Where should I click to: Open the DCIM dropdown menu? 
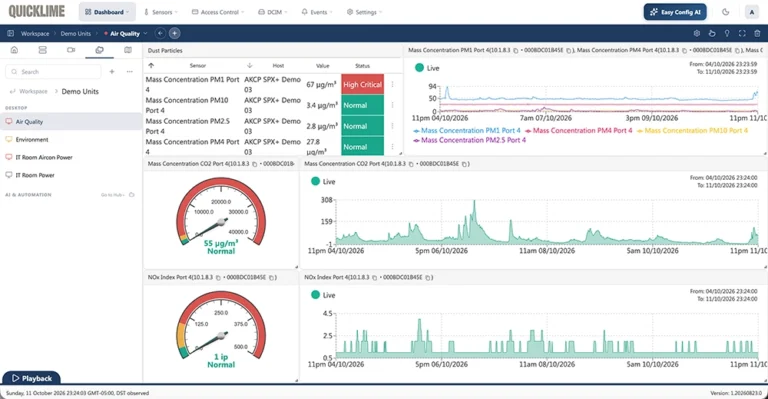coord(273,12)
